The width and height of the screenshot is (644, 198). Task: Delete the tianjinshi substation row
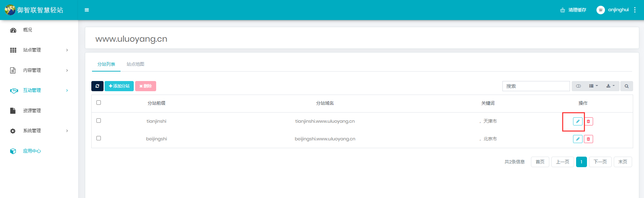pos(588,121)
